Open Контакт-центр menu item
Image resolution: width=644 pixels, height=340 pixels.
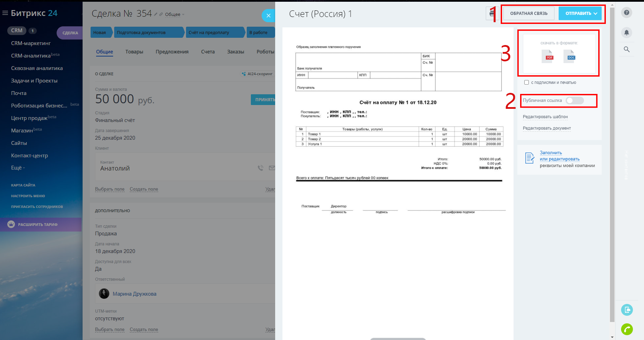29,156
